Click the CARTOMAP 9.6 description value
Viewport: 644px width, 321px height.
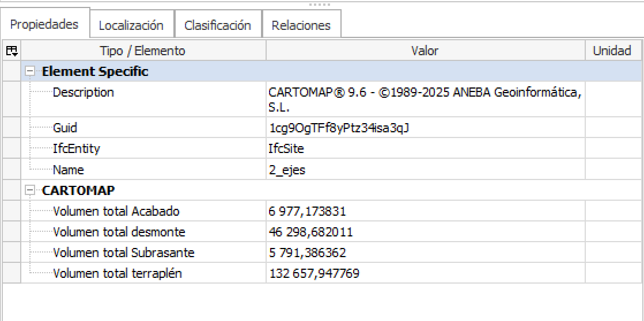point(425,100)
